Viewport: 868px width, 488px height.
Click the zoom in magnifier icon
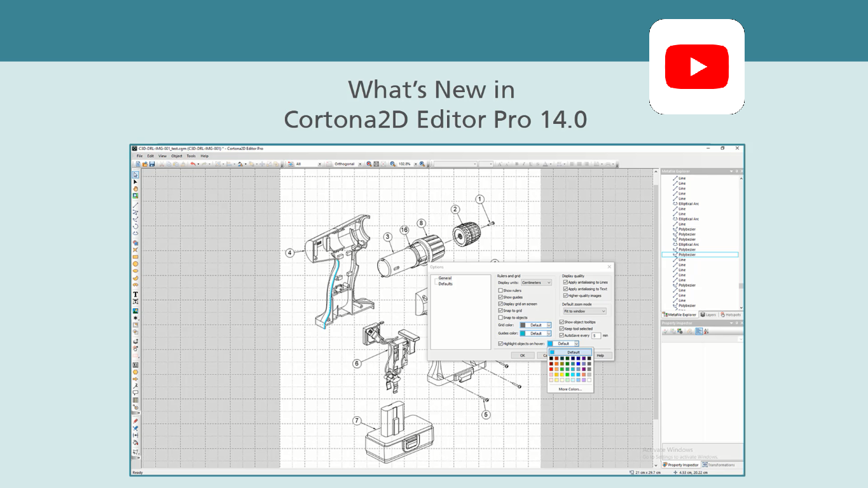[x=422, y=164]
